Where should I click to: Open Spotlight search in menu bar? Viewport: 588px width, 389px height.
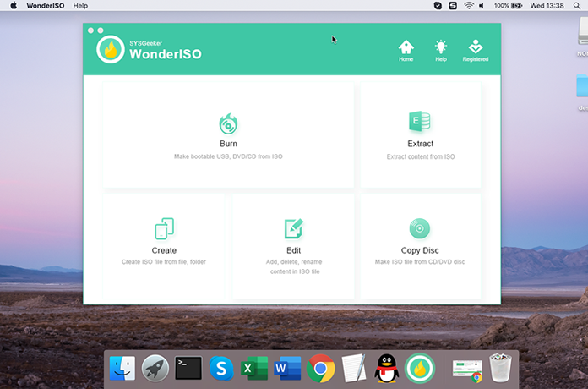tap(577, 6)
